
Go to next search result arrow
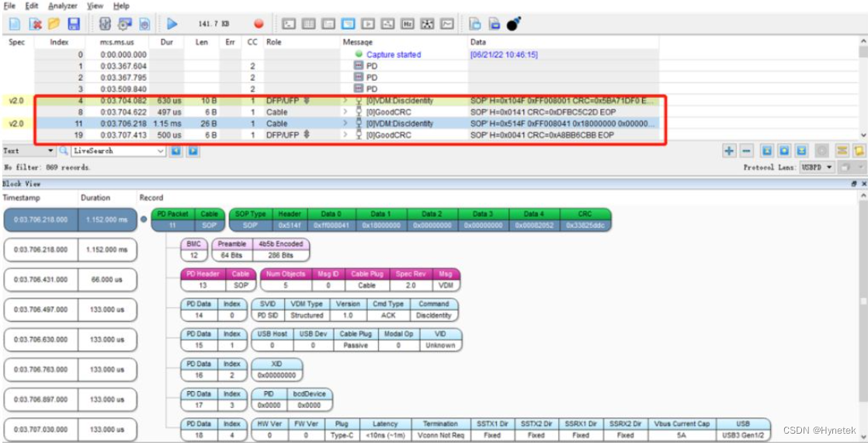point(193,151)
